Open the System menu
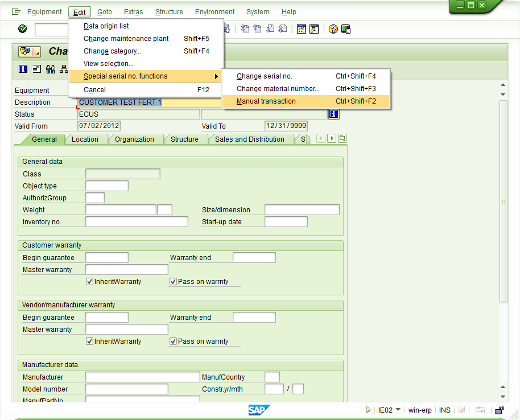 (258, 12)
